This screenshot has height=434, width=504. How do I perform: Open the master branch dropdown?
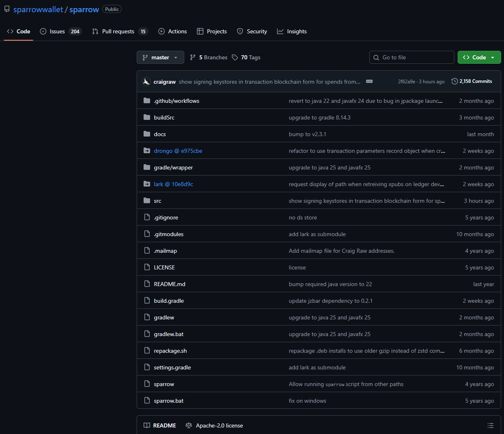coord(160,57)
